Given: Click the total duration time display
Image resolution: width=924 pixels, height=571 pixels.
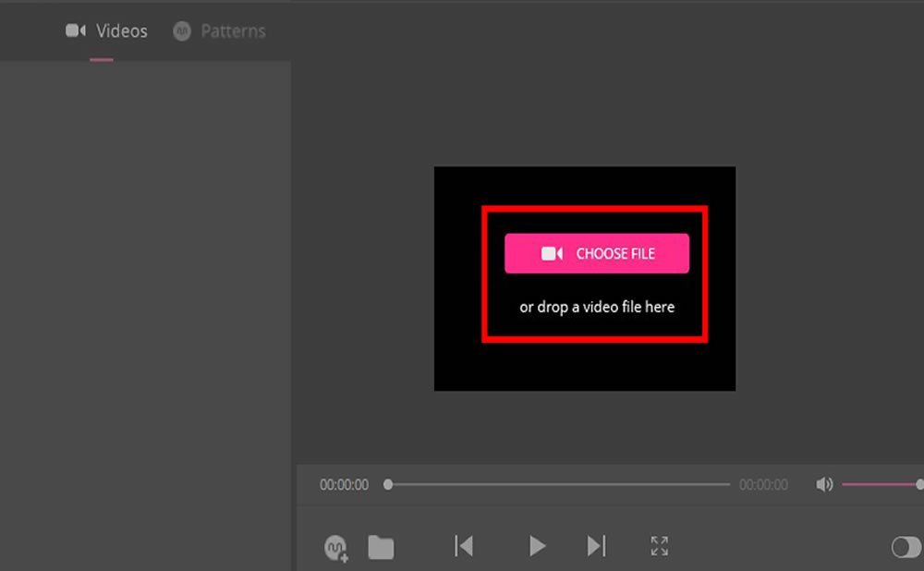Looking at the screenshot, I should [x=763, y=485].
